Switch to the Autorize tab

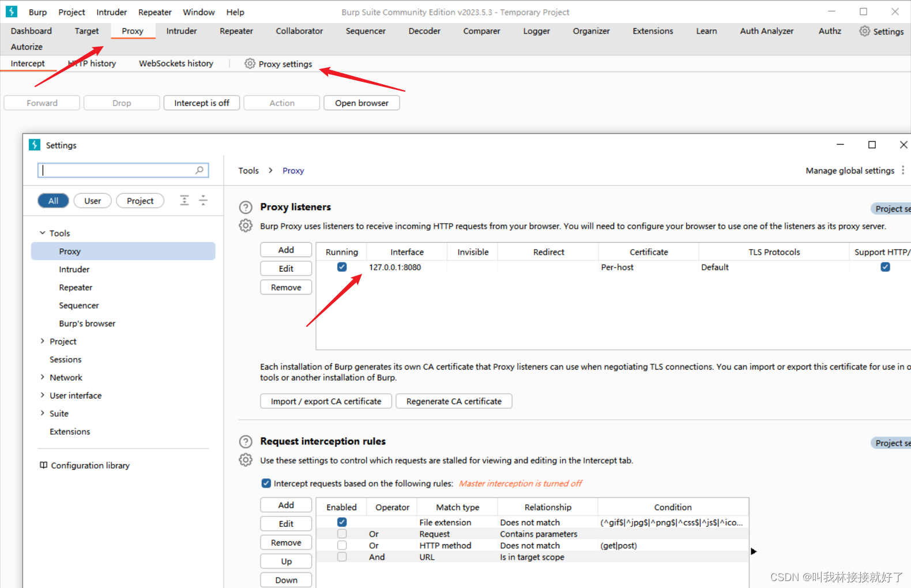[27, 47]
